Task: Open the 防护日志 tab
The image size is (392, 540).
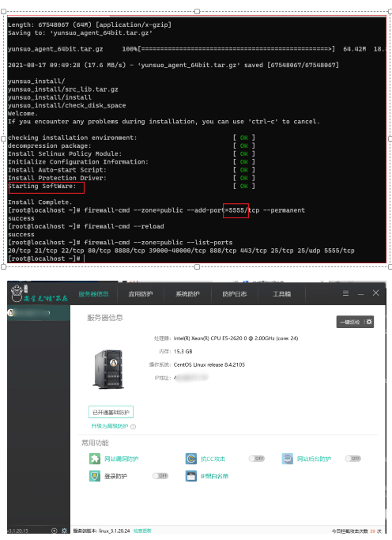Action: 235,294
